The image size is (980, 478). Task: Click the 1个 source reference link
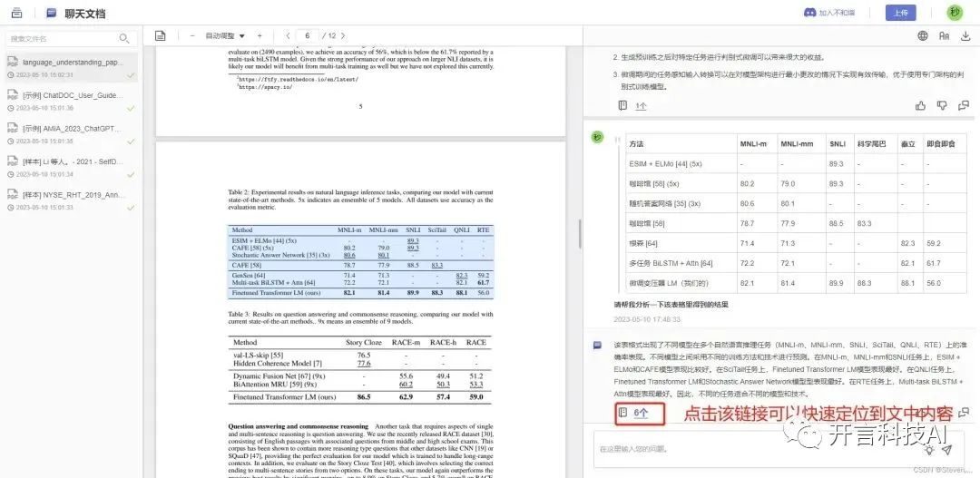coord(642,106)
